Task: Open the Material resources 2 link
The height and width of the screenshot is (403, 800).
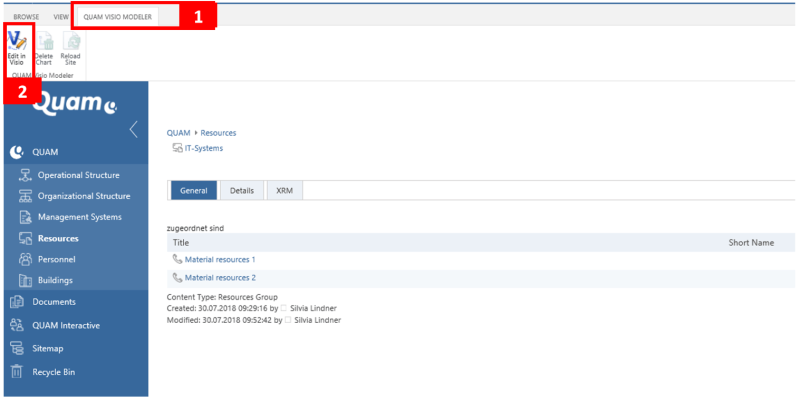Action: (220, 278)
